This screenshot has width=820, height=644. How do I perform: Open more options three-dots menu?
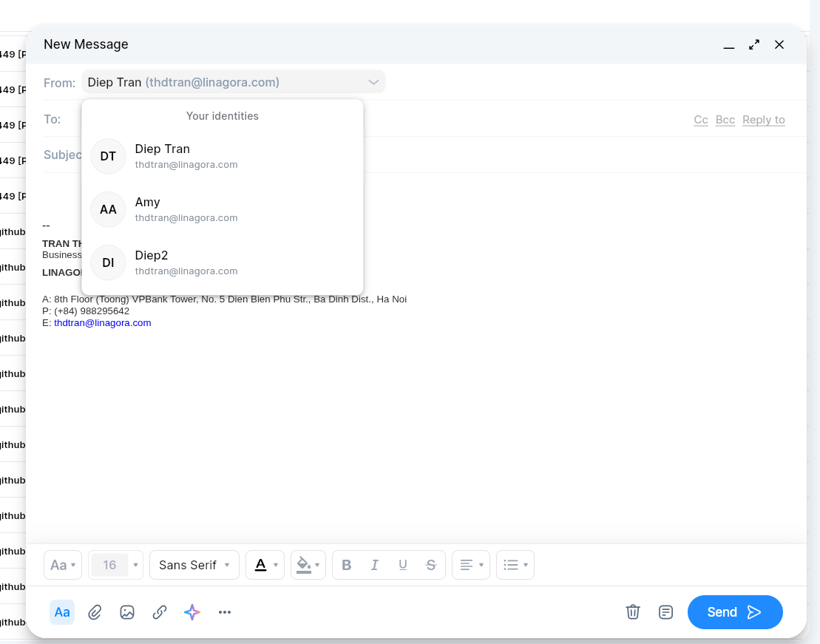224,612
